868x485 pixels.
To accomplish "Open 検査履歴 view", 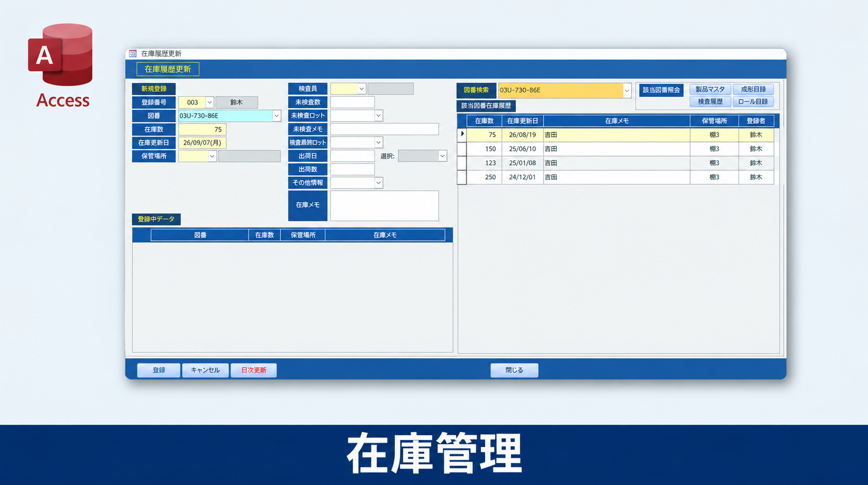I will point(710,102).
